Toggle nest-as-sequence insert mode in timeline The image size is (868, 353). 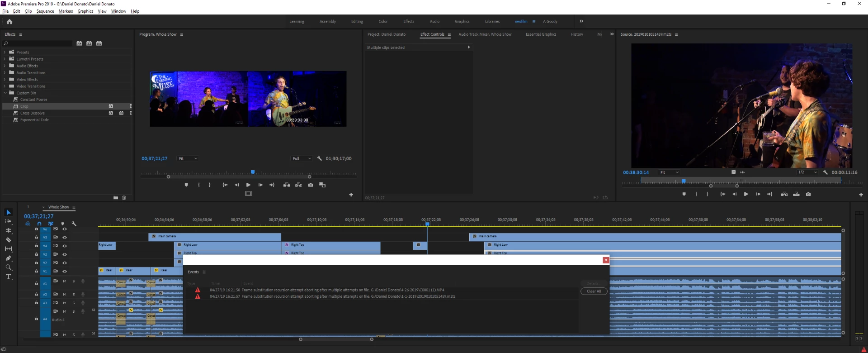pyautogui.click(x=28, y=224)
